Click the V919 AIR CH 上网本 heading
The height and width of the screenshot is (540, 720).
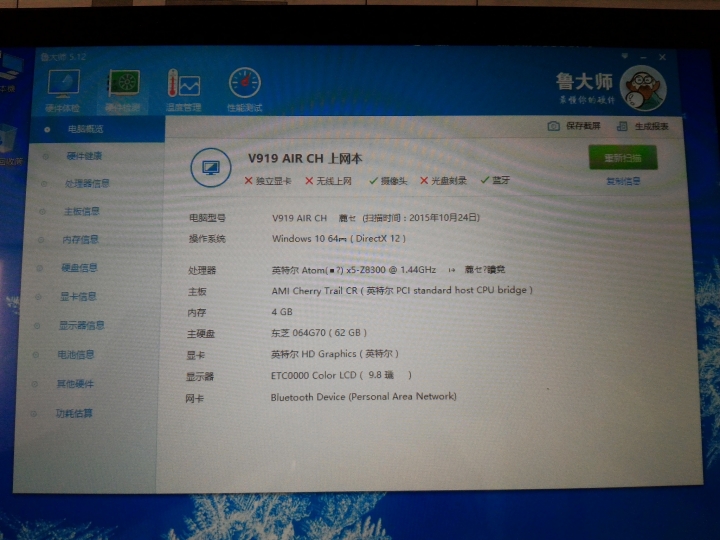(x=305, y=158)
